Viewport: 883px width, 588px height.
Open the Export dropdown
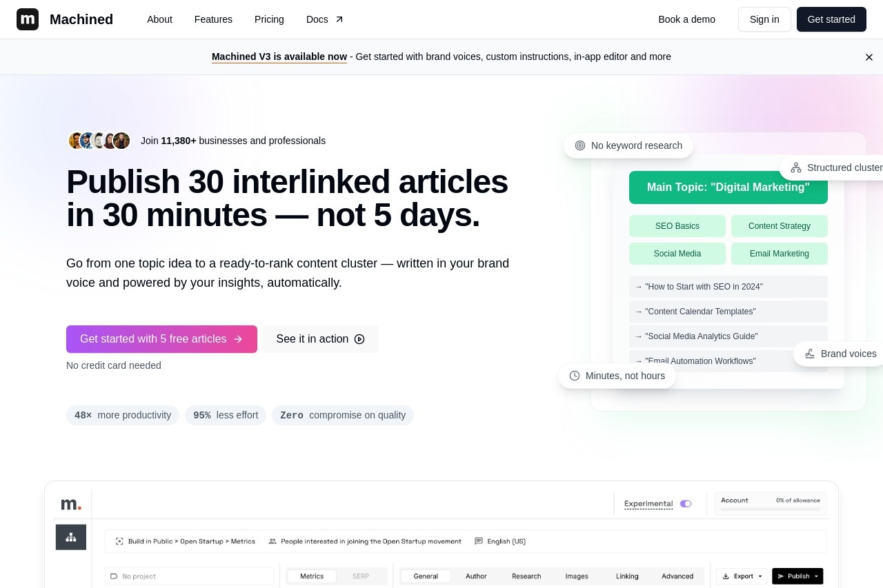[743, 576]
